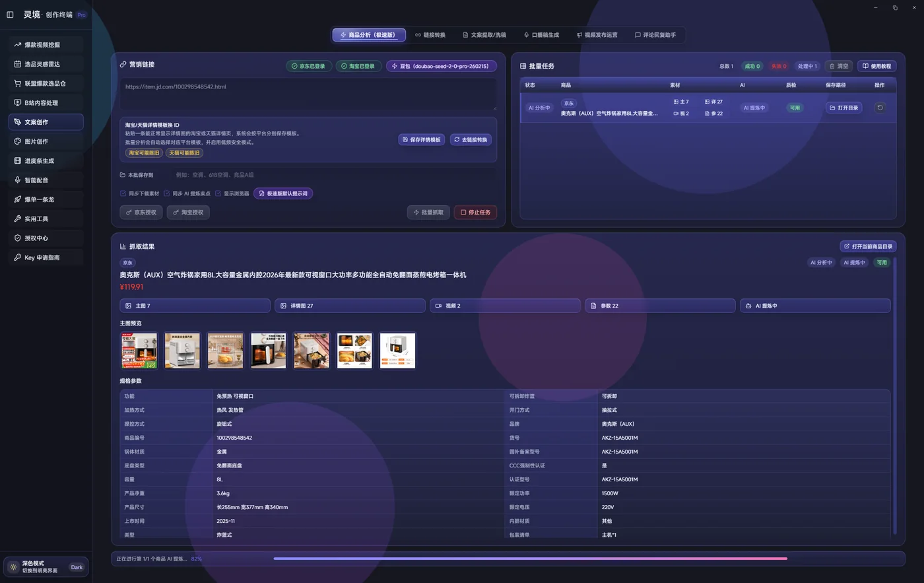This screenshot has width=924, height=583.
Task: Click 去链接转换 button
Action: 471,140
